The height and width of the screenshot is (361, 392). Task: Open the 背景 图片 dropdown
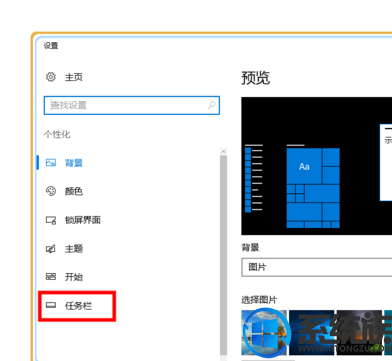pyautogui.click(x=317, y=267)
